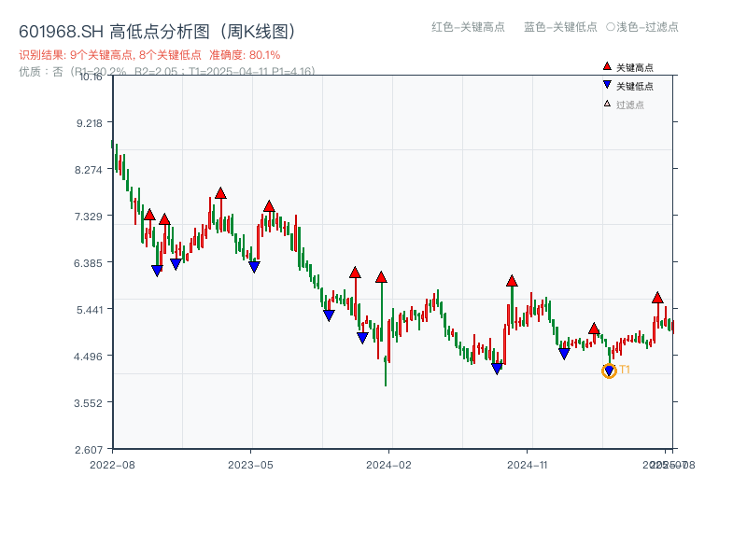Click the 9.218 y-axis price label

(x=90, y=123)
